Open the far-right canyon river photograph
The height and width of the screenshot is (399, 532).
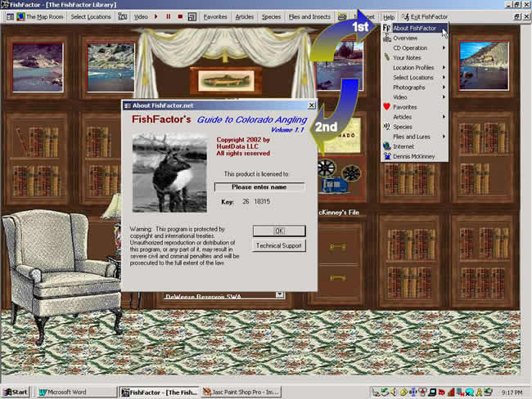pos(484,66)
